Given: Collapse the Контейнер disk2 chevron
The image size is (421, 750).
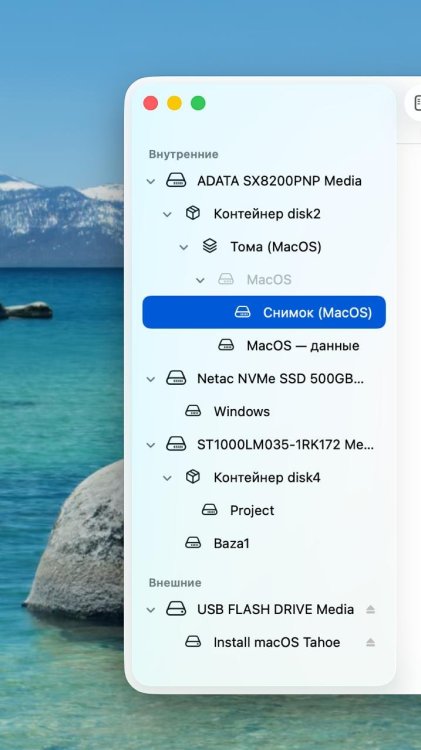Looking at the screenshot, I should (167, 214).
